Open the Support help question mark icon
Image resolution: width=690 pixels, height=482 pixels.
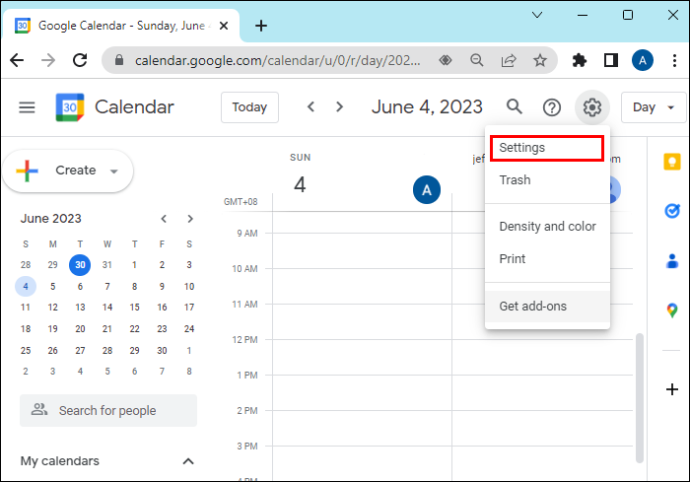point(551,107)
